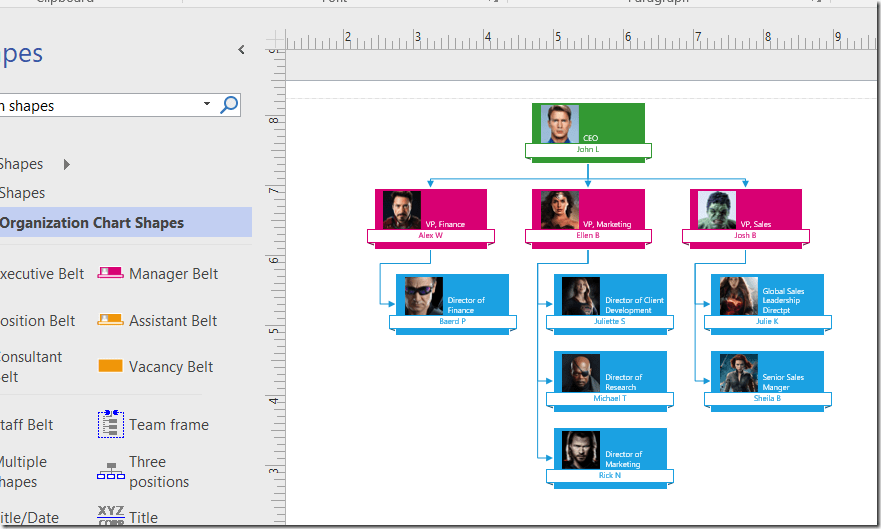The height and width of the screenshot is (529, 881).
Task: Select the Director of Research Michael T shape
Action: [610, 381]
